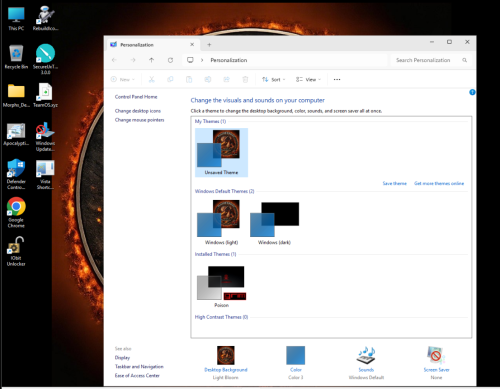Open the Color swatch setting
This screenshot has height=389, width=500.
[296, 355]
